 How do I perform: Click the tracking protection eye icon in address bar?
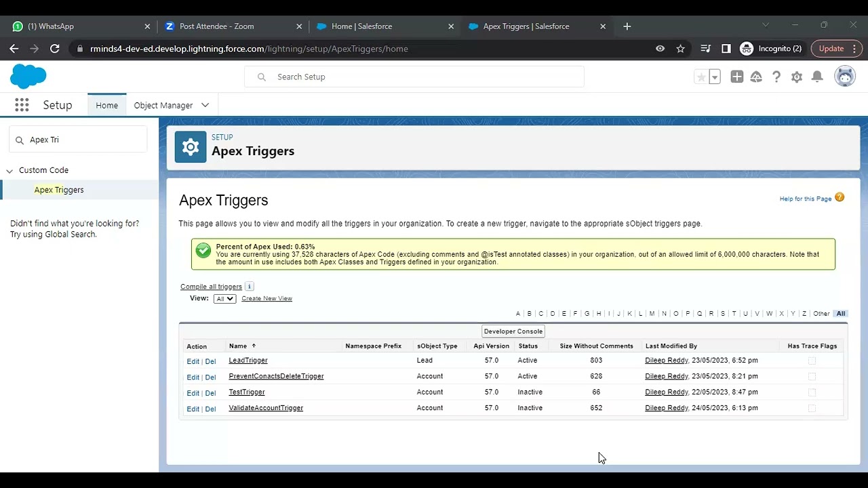coord(660,49)
